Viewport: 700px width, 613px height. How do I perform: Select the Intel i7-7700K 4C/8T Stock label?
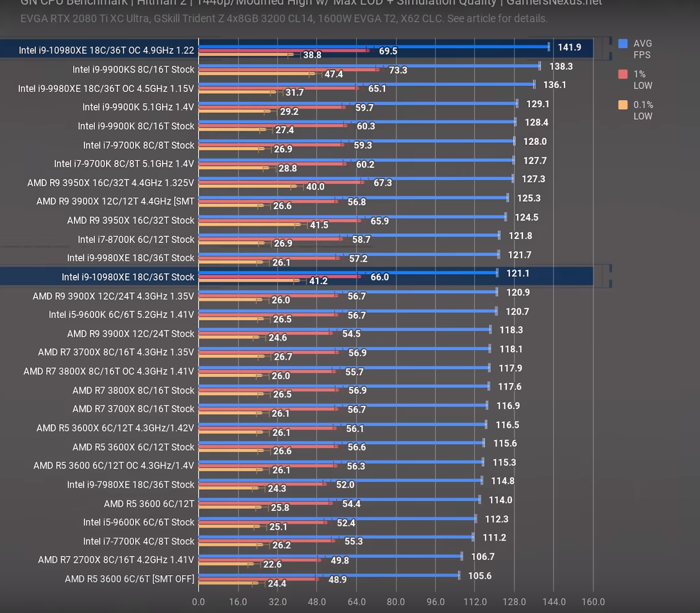pos(139,541)
